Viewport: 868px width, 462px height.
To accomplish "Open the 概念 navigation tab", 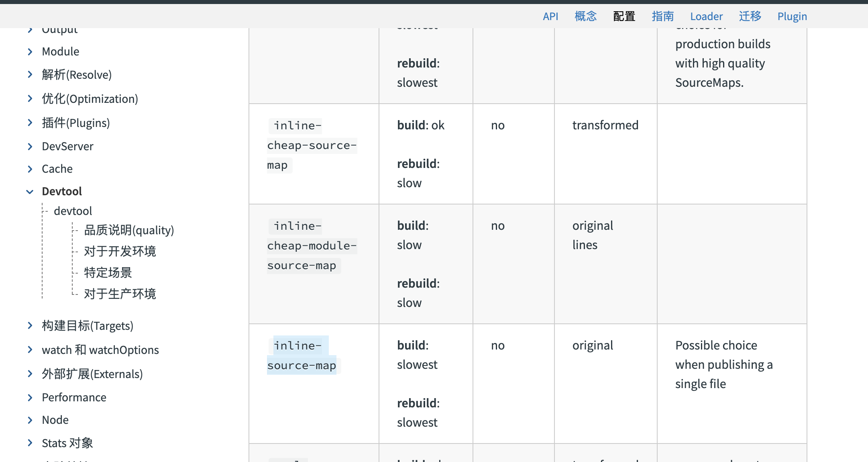I will click(x=585, y=16).
